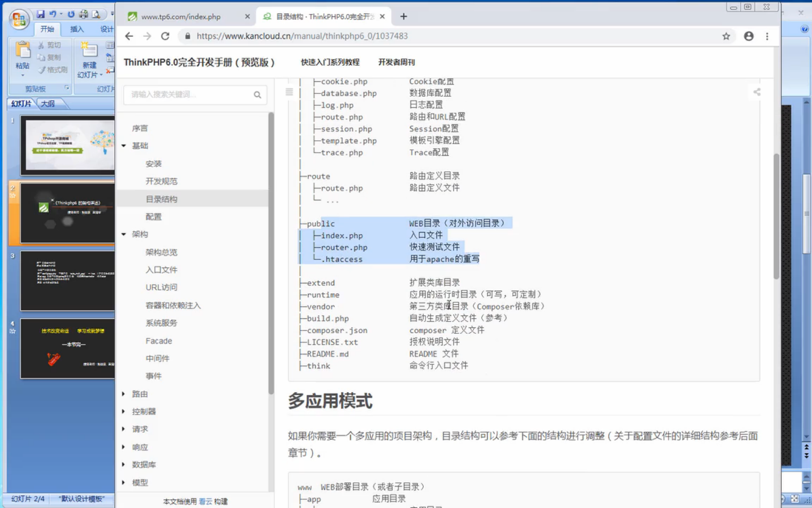The height and width of the screenshot is (508, 812).
Task: Open the 开始 ribbon tab in PowerPoint
Action: coord(47,29)
